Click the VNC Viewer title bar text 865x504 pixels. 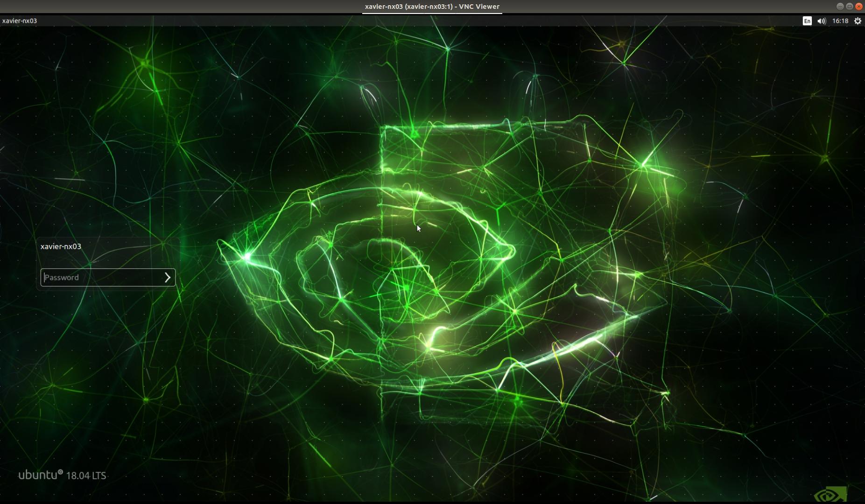[432, 7]
